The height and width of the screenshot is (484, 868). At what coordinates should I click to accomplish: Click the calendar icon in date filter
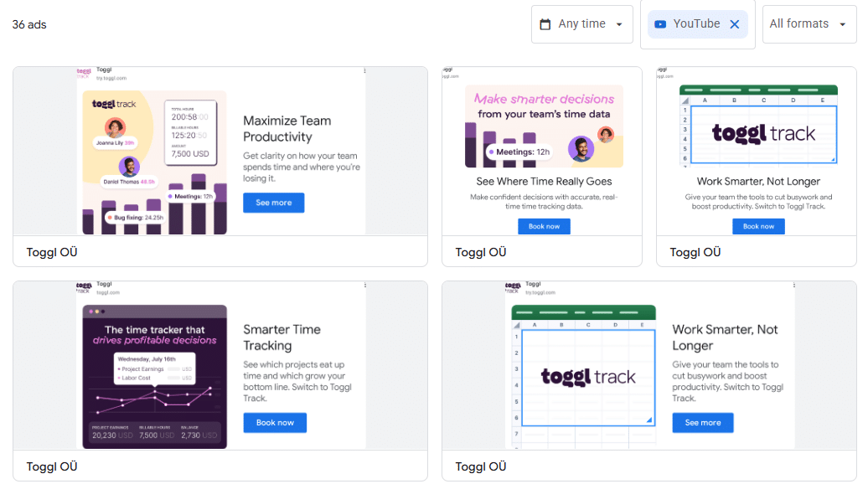pyautogui.click(x=545, y=24)
